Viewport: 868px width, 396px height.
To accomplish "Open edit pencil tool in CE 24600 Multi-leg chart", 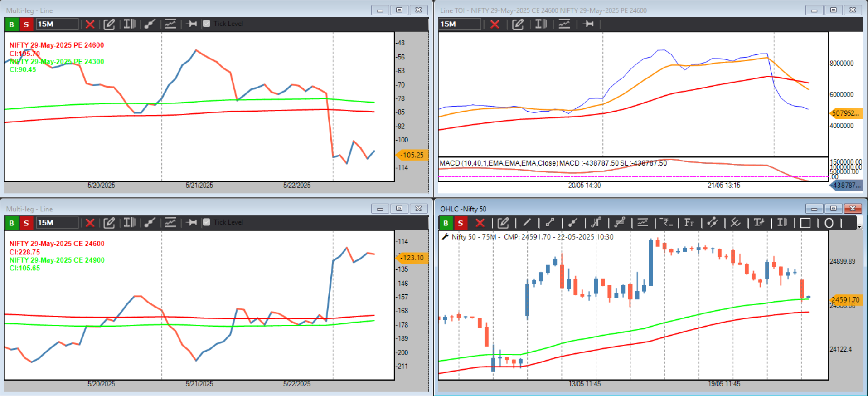I will pyautogui.click(x=109, y=223).
